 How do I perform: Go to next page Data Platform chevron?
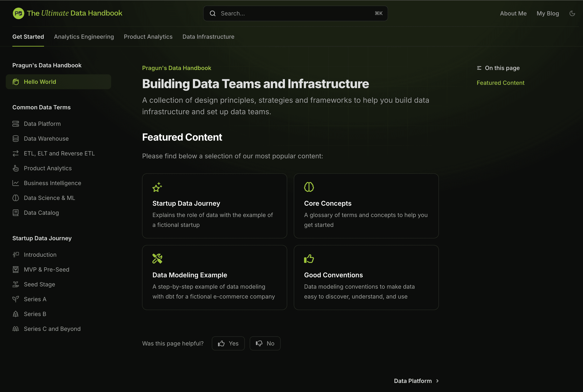coord(437,381)
